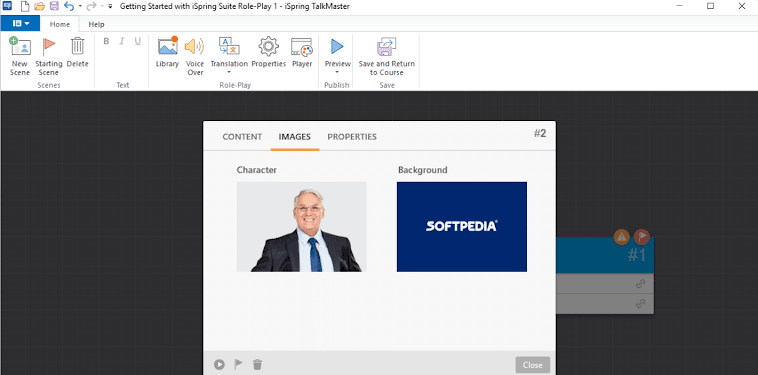Create new file from quick access toolbar
This screenshot has height=375, width=758.
[25, 6]
